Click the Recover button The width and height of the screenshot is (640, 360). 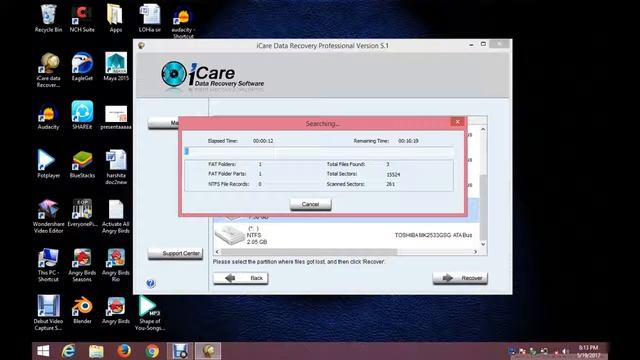pos(460,278)
